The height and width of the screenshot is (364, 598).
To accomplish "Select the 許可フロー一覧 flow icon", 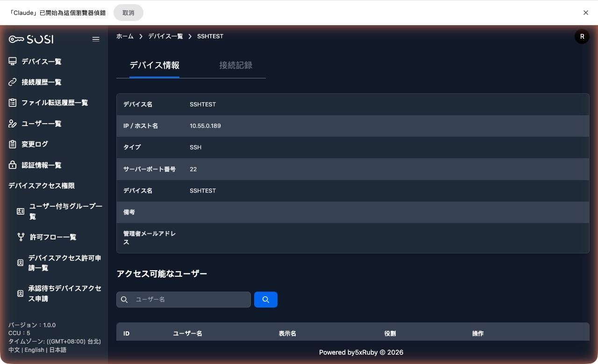I will (21, 237).
